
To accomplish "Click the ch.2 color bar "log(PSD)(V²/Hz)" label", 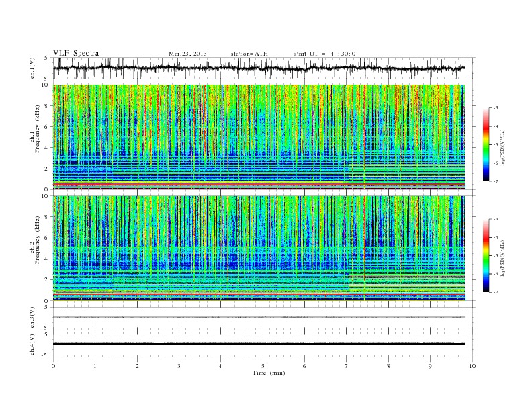I will [503, 258].
